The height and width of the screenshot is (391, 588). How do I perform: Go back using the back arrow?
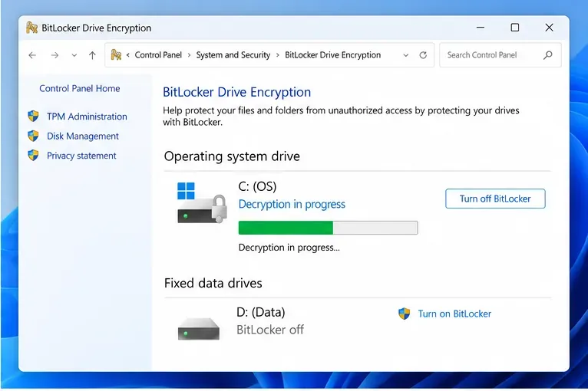pyautogui.click(x=33, y=55)
